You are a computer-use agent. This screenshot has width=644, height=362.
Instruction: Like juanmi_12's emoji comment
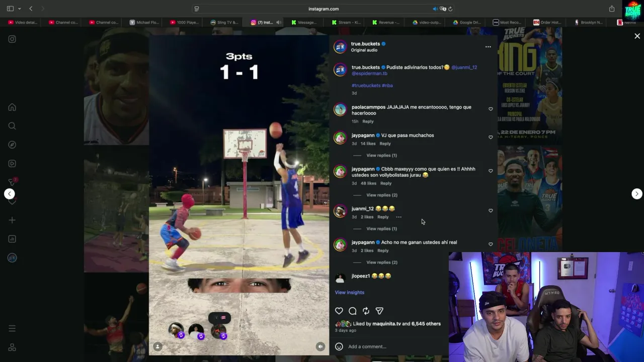(491, 211)
